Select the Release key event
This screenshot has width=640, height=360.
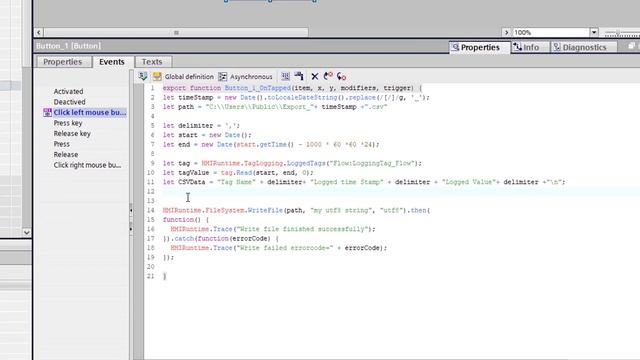72,133
